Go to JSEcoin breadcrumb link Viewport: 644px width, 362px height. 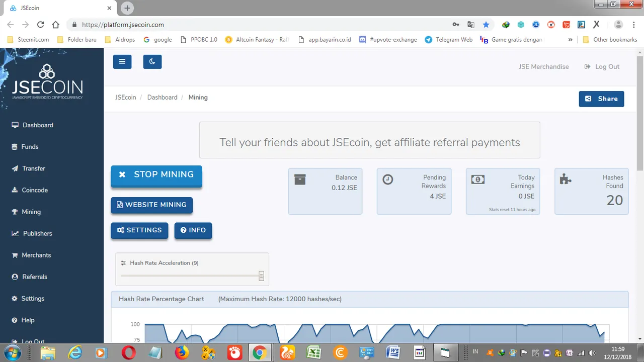(126, 97)
